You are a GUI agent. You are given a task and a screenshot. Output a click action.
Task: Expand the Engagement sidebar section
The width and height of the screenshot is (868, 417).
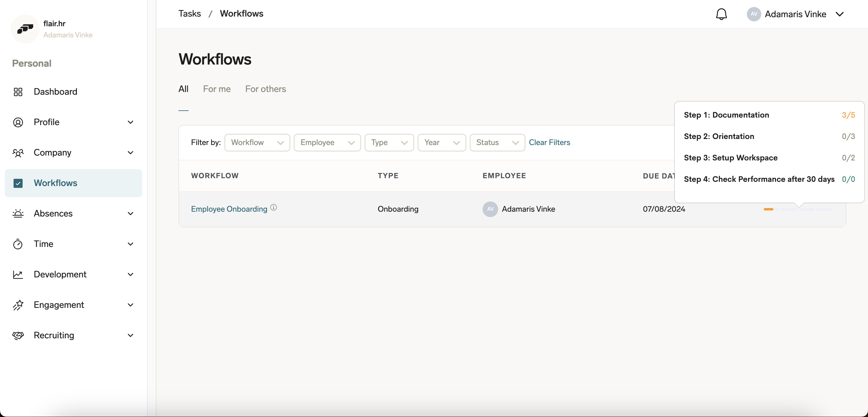131,305
